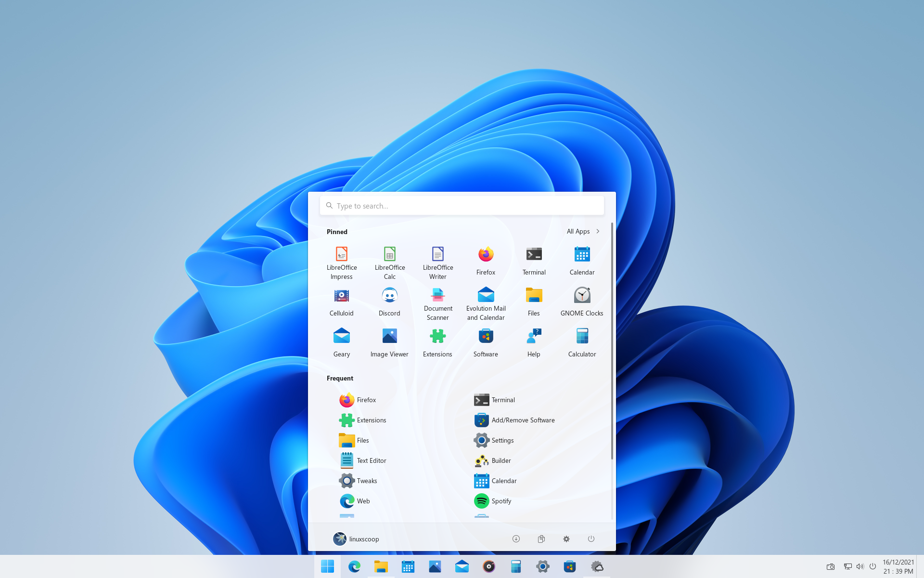Screen dimensions: 924x578
Task: Open Add/Remove Software entry
Action: [514, 420]
